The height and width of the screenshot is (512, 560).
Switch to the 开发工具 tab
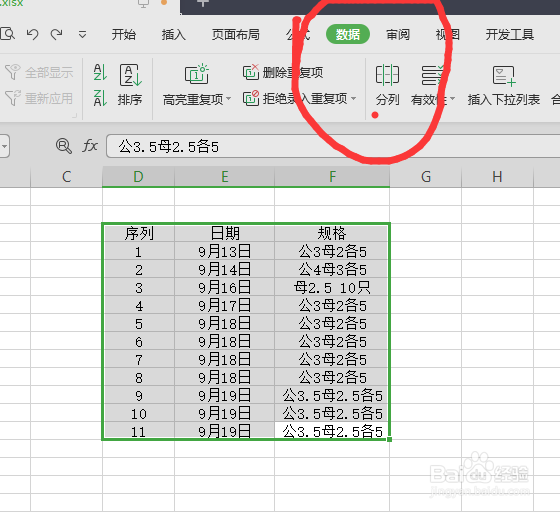click(x=510, y=35)
